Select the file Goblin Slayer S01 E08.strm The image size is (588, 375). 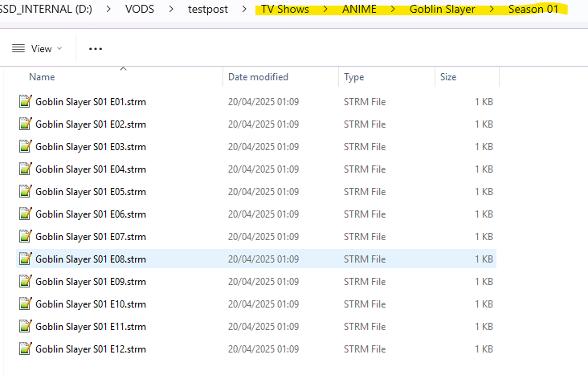coord(91,259)
